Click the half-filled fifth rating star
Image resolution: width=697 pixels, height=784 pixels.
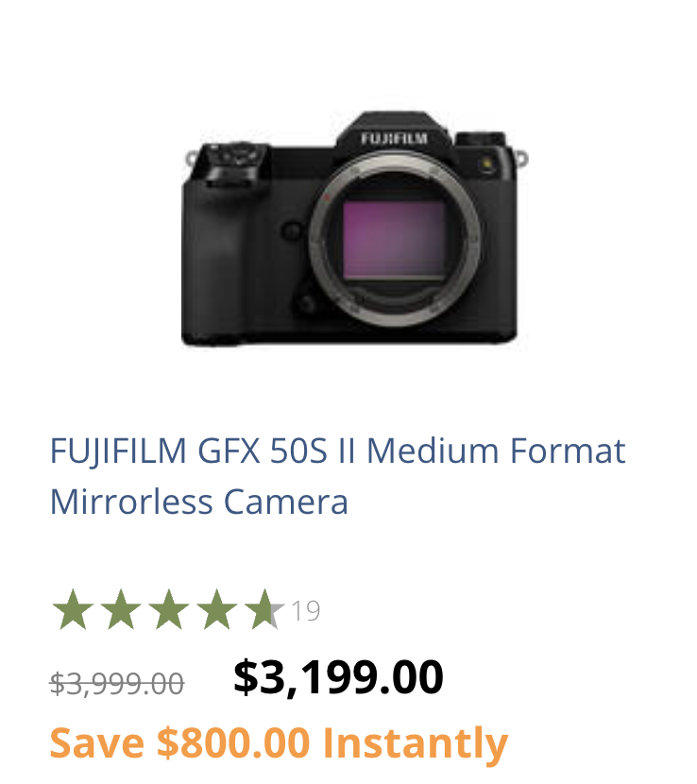click(263, 610)
